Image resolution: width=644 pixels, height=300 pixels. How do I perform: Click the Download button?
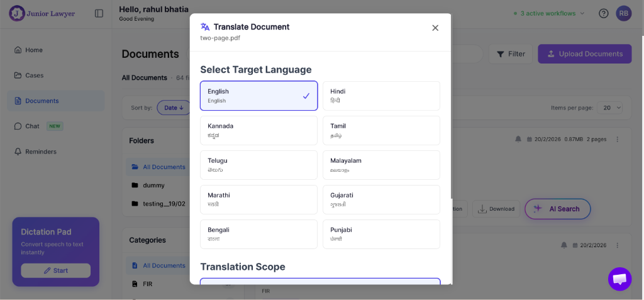tap(496, 209)
